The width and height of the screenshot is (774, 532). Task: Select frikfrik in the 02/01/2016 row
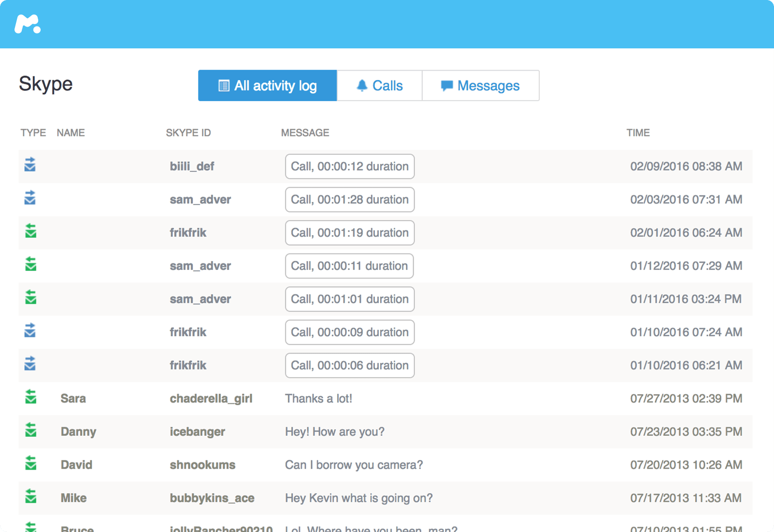(188, 233)
